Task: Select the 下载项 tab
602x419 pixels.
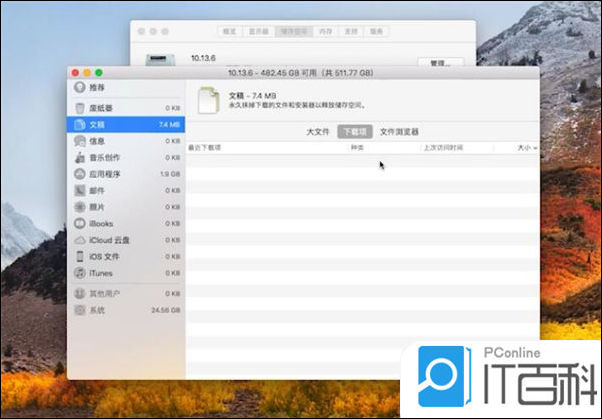Action: coord(355,132)
